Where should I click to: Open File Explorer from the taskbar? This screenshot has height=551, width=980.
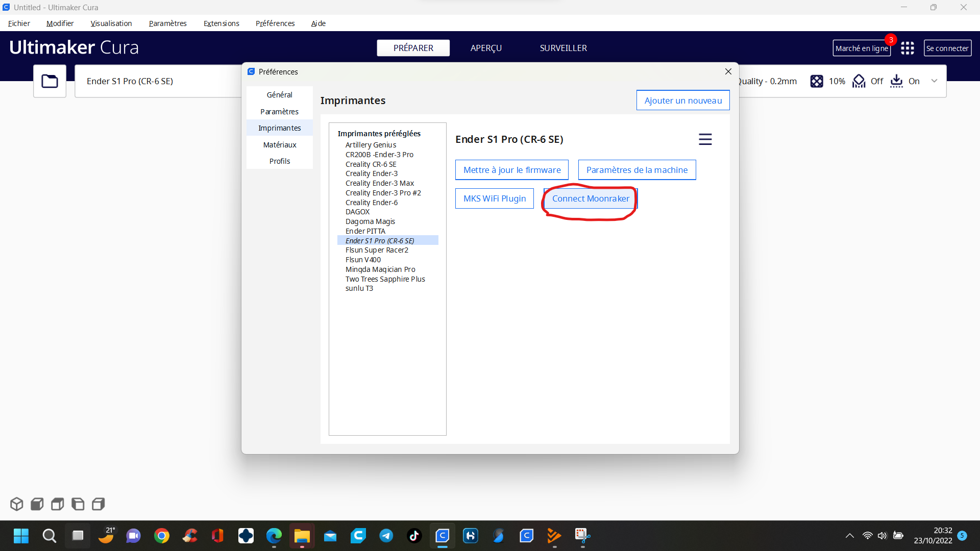click(x=302, y=536)
